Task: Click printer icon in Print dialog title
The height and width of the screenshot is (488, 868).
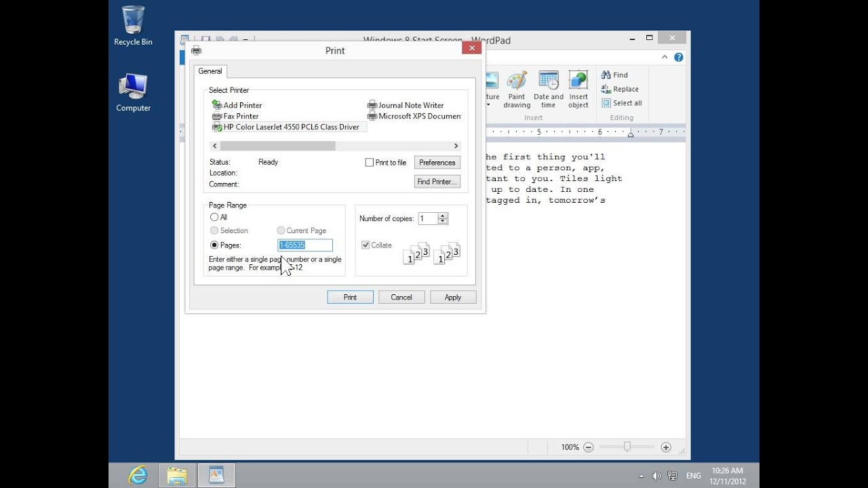Action: (x=196, y=50)
